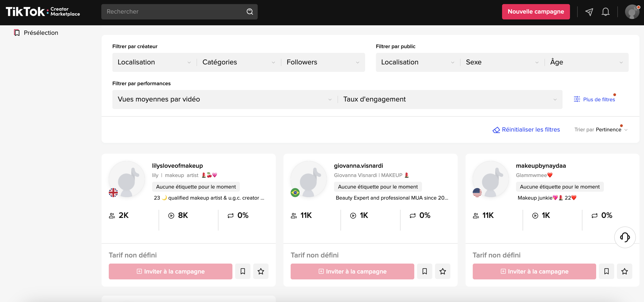Image resolution: width=644 pixels, height=302 pixels.
Task: Open messages via paper plane icon
Action: tap(589, 12)
